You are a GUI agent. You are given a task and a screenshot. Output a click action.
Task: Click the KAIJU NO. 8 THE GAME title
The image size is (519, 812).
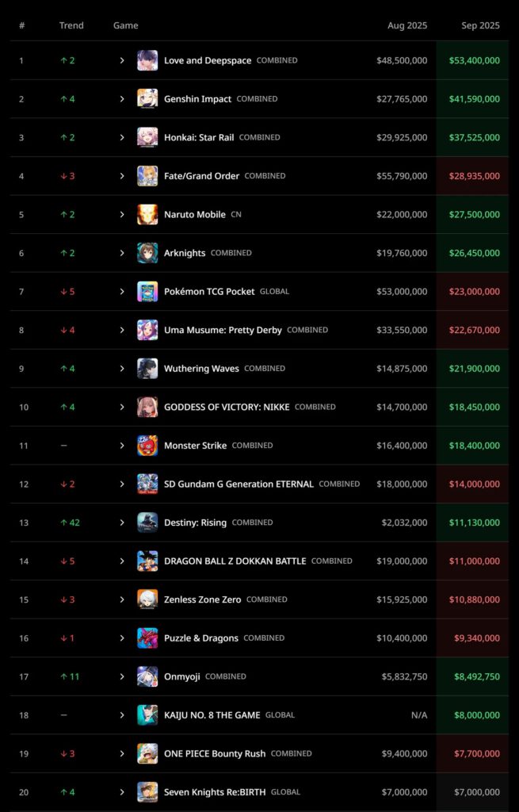point(212,715)
